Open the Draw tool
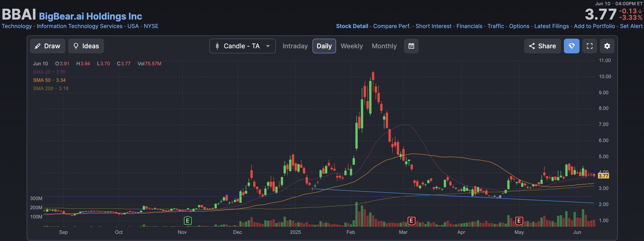The image size is (644, 241). pos(47,46)
